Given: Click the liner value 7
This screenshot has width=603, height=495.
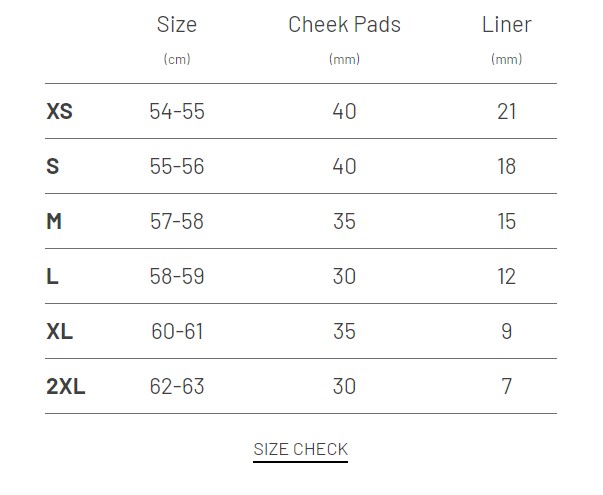Looking at the screenshot, I should (x=507, y=387).
